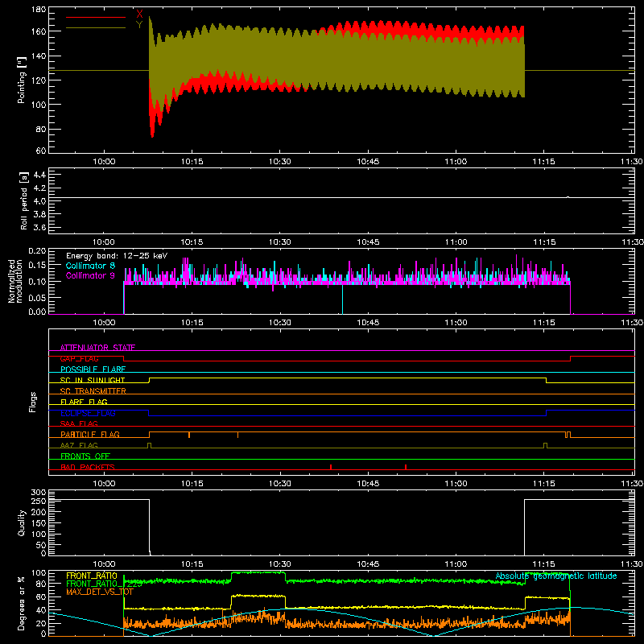This screenshot has height=644, width=644.
Task: Click the '4.0' tick on Roll period axis
Action: point(39,201)
